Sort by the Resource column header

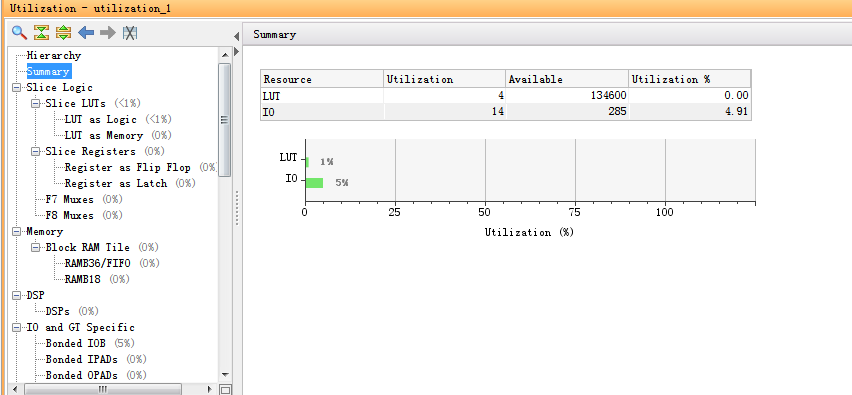[x=322, y=79]
